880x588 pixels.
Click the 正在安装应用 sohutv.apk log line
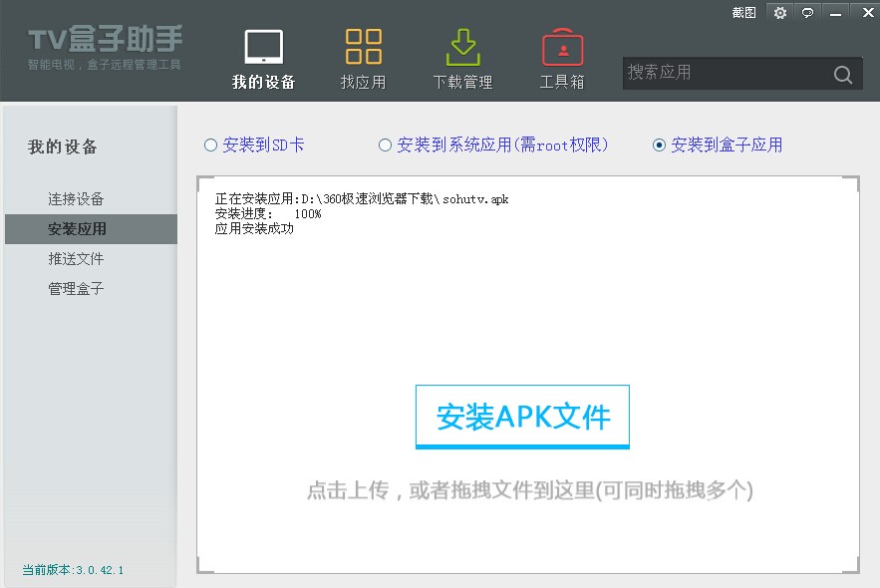pyautogui.click(x=362, y=199)
